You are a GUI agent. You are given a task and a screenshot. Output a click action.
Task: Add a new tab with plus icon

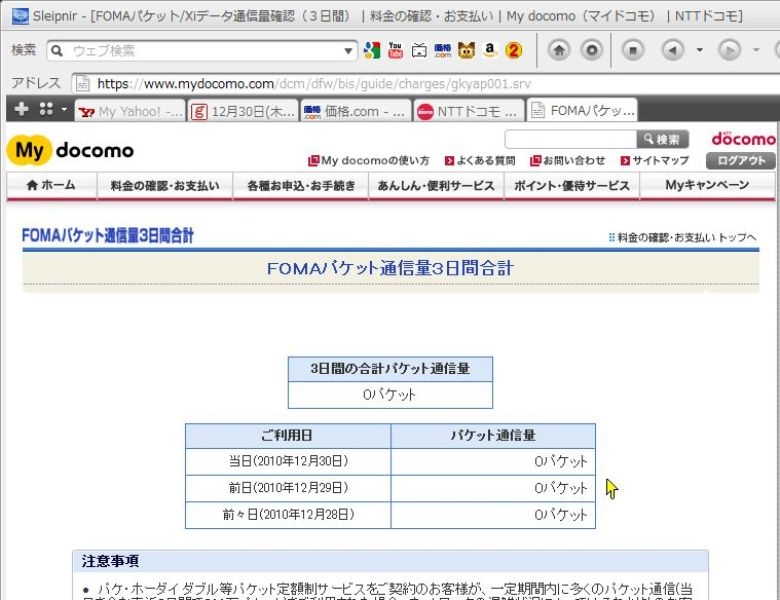tap(21, 109)
